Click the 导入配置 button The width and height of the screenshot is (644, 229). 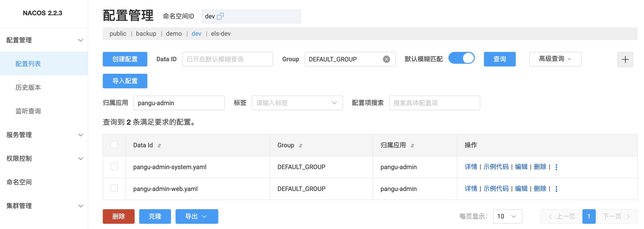(125, 81)
